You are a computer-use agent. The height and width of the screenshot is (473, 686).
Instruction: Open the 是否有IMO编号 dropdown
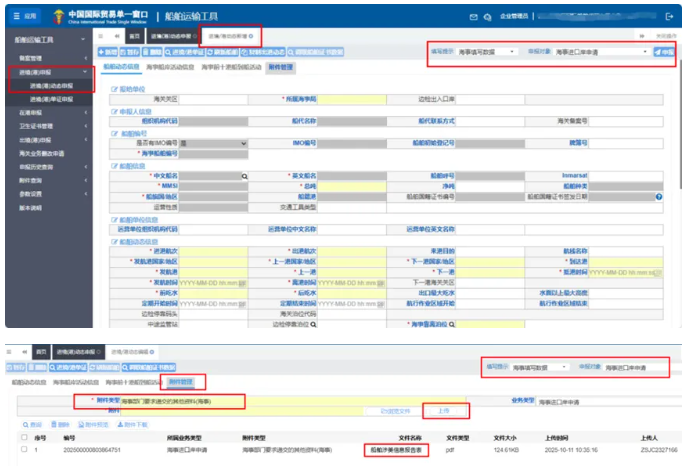[x=211, y=143]
